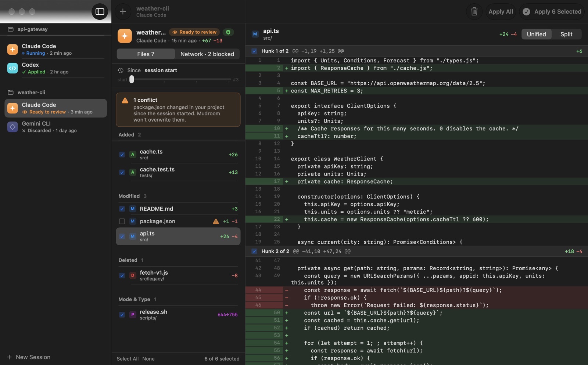
Task: Select the api.ts file row
Action: tap(178, 236)
